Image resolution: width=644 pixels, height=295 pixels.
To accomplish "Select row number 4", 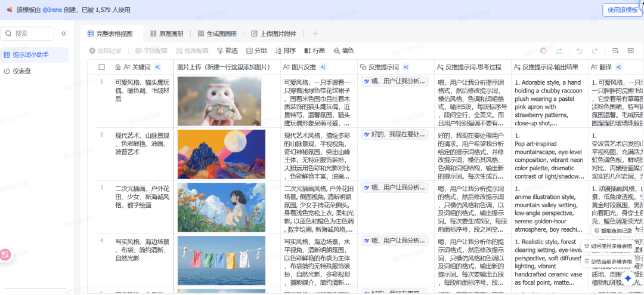I will [102, 240].
